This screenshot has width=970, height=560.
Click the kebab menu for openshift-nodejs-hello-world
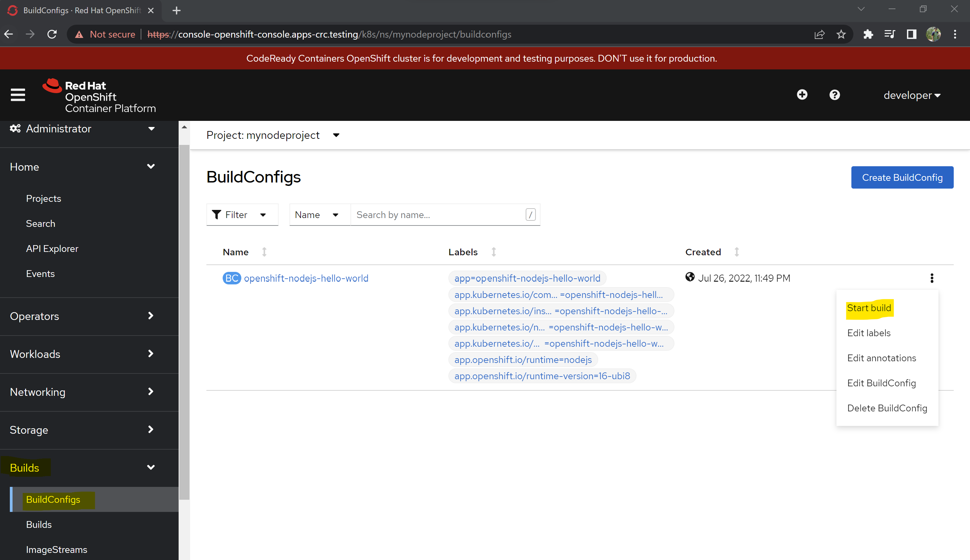(931, 278)
